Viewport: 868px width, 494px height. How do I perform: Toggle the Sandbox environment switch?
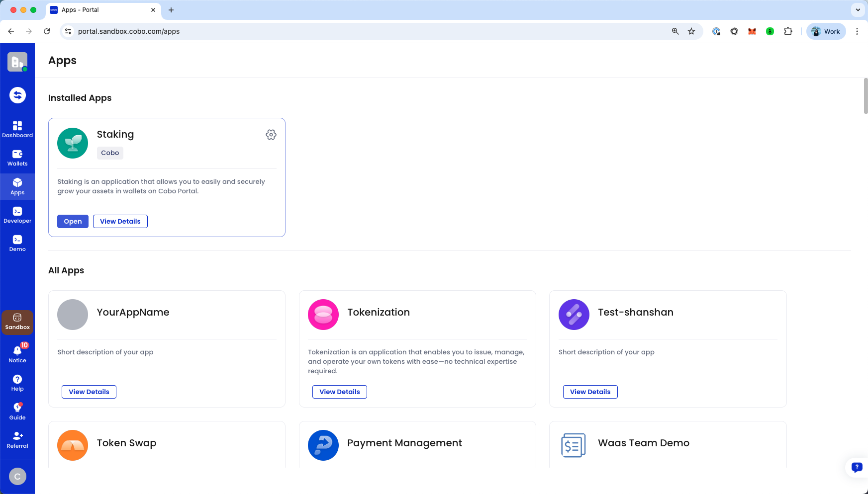point(17,321)
